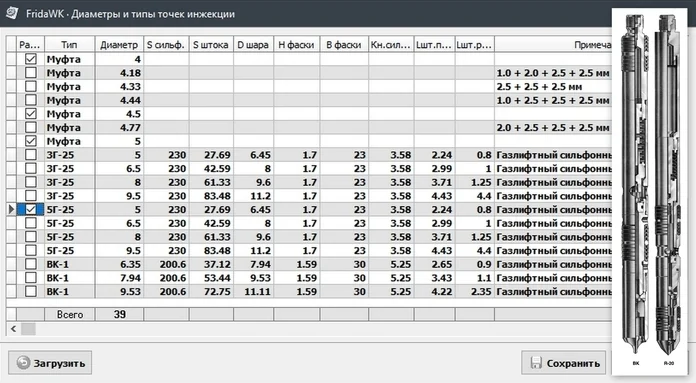Image resolution: width=696 pixels, height=383 pixels.
Task: Click the 2.35 cell in last ВК-1 row
Action: (x=475, y=292)
